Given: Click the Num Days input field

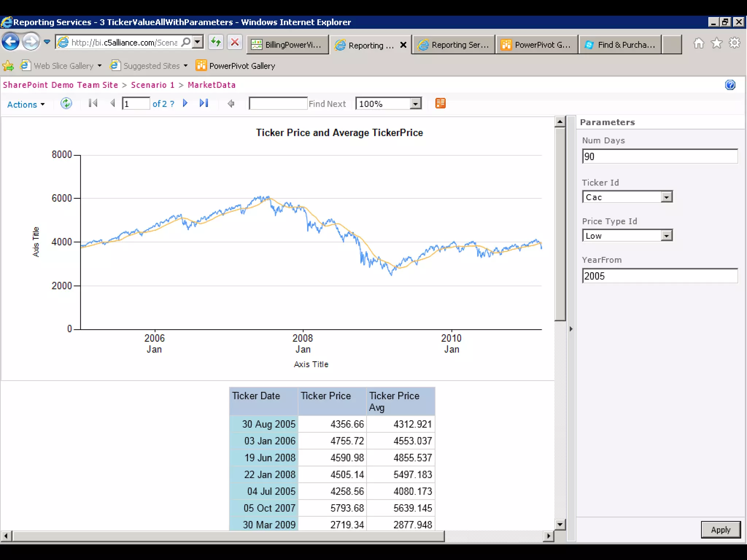Looking at the screenshot, I should click(659, 156).
